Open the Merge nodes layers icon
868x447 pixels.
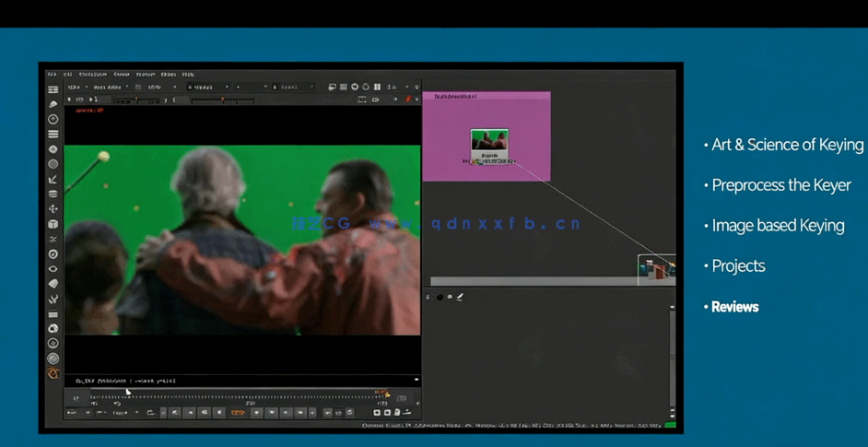tap(53, 194)
